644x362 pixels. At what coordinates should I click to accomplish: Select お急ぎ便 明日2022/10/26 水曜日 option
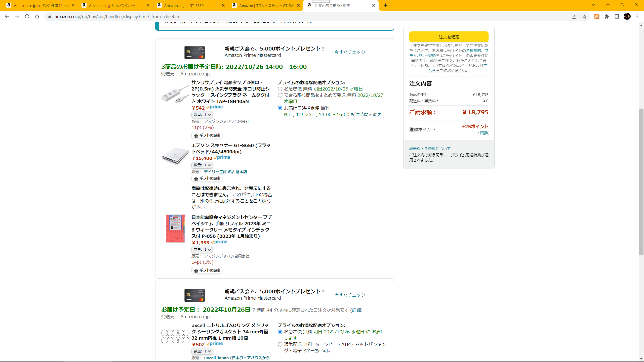280,89
